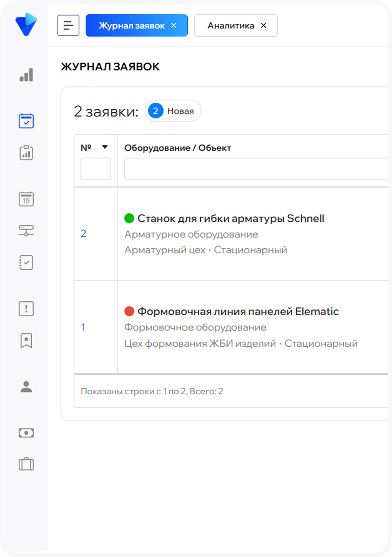Click the blue app logo in sidebar
This screenshot has height=557, width=392.
tap(26, 24)
